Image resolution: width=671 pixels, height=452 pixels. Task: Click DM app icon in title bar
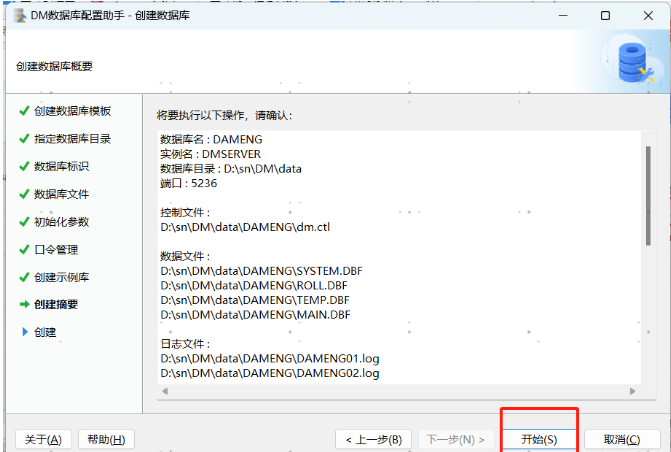[x=20, y=16]
